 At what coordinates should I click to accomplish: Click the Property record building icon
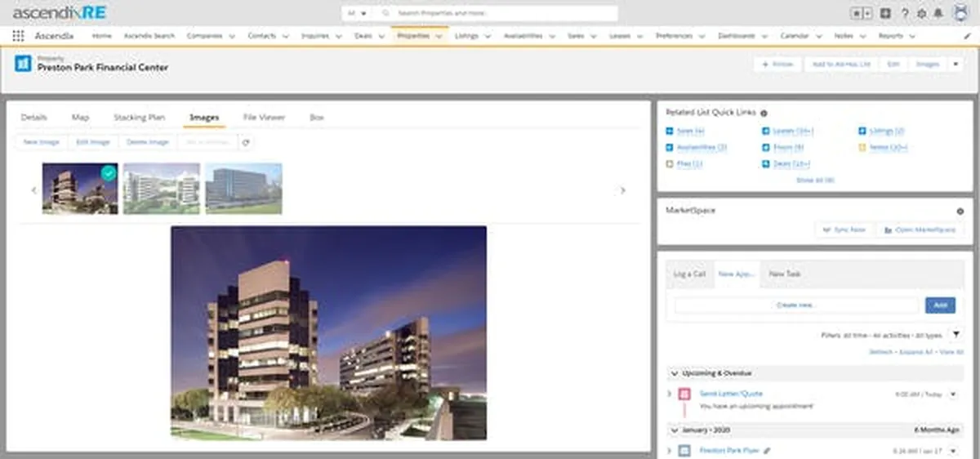point(23,64)
